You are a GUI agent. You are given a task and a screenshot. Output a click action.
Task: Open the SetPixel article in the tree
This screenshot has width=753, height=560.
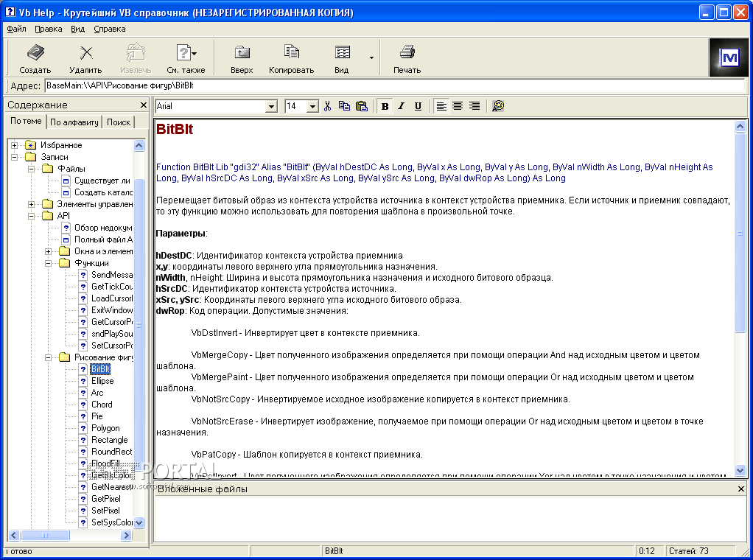click(x=105, y=511)
